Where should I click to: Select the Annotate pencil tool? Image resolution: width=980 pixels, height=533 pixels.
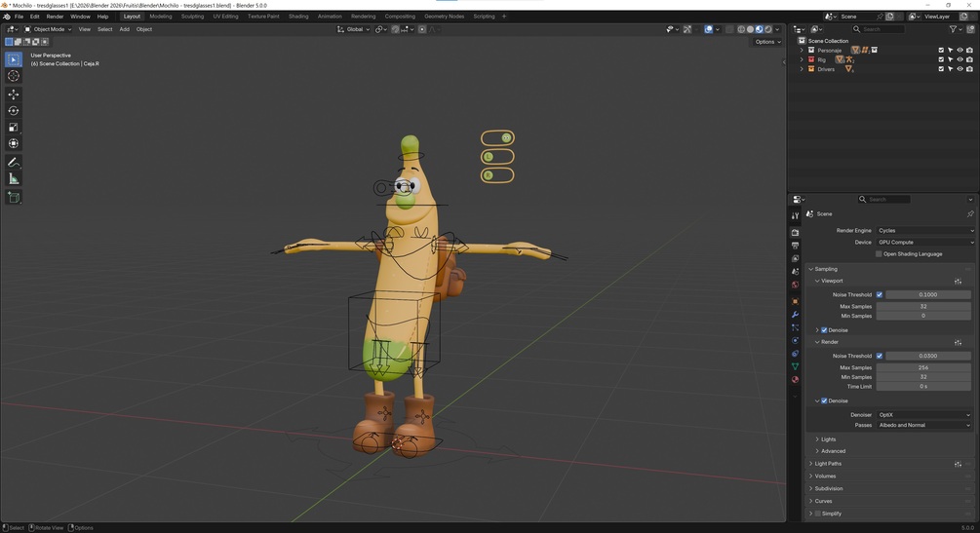(13, 162)
